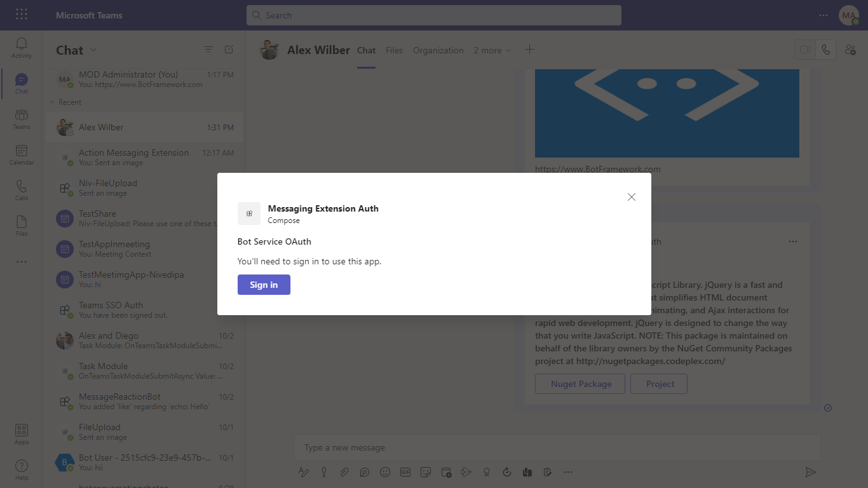Screen dimensions: 868x488
Task: Open Apps store in the left rail
Action: point(22,434)
